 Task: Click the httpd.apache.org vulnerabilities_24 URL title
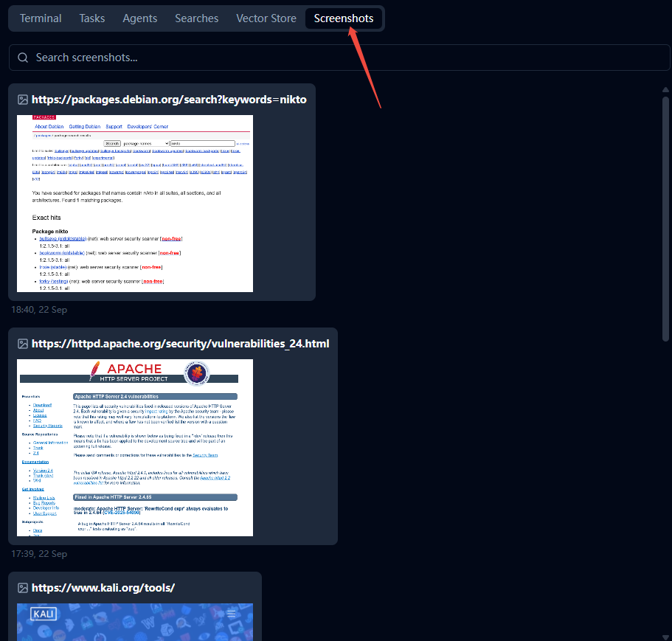[180, 344]
